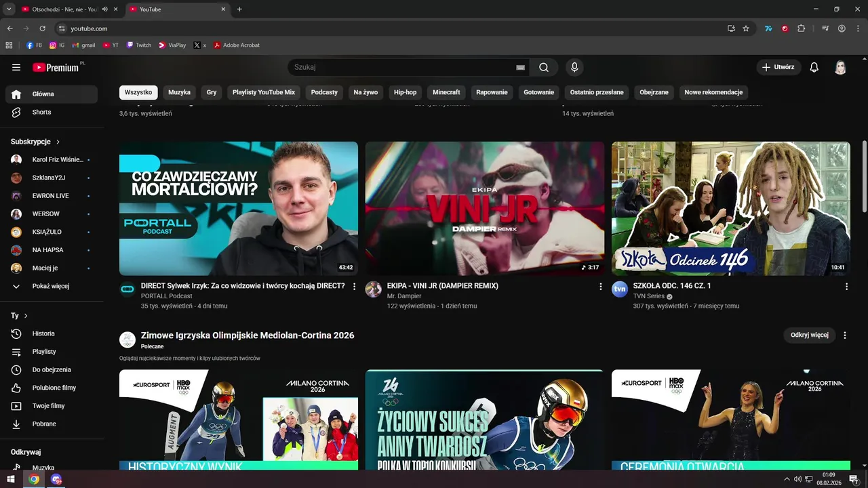Click the search magnifier button

[x=544, y=67]
